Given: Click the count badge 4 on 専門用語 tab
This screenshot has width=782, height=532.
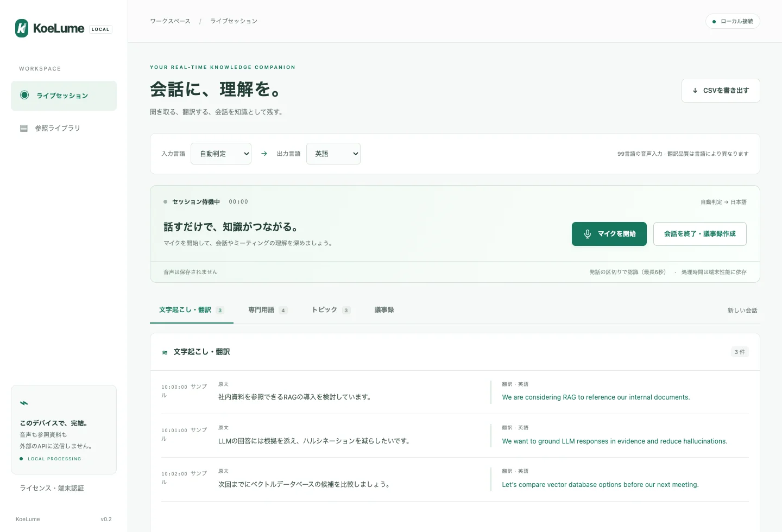Looking at the screenshot, I should (283, 311).
